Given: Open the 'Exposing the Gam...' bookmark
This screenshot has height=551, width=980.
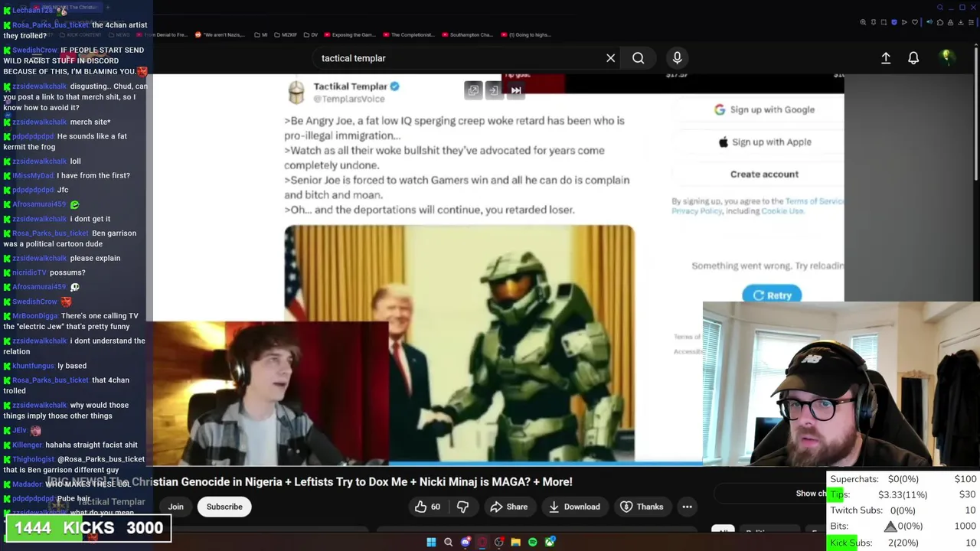Looking at the screenshot, I should coord(350,34).
